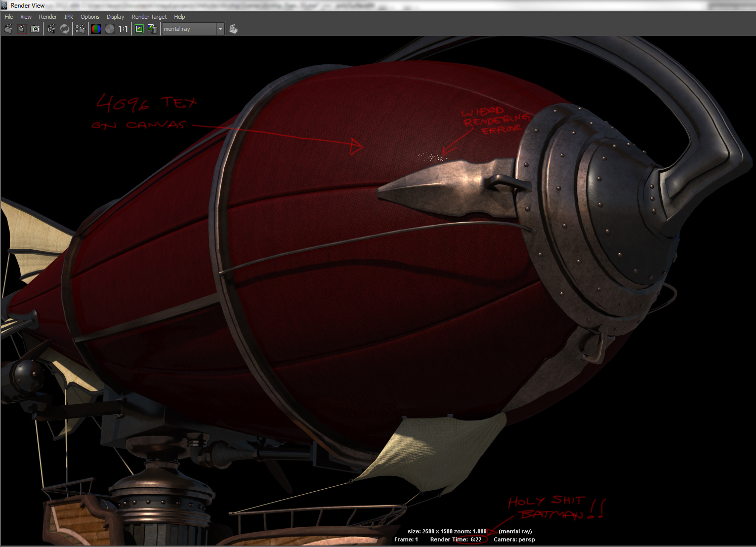The height and width of the screenshot is (547, 756).
Task: Click the 'Frame: 1' status text
Action: (x=406, y=539)
